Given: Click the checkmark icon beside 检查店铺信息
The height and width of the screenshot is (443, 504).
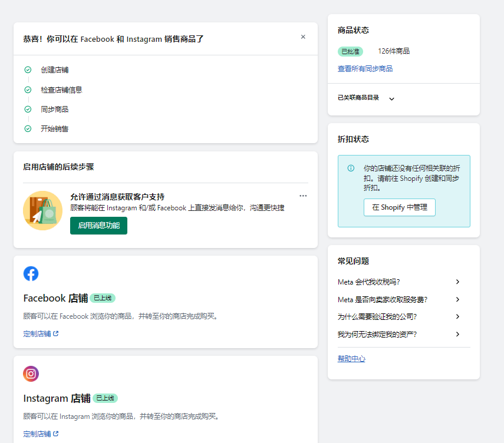Looking at the screenshot, I should (x=28, y=90).
